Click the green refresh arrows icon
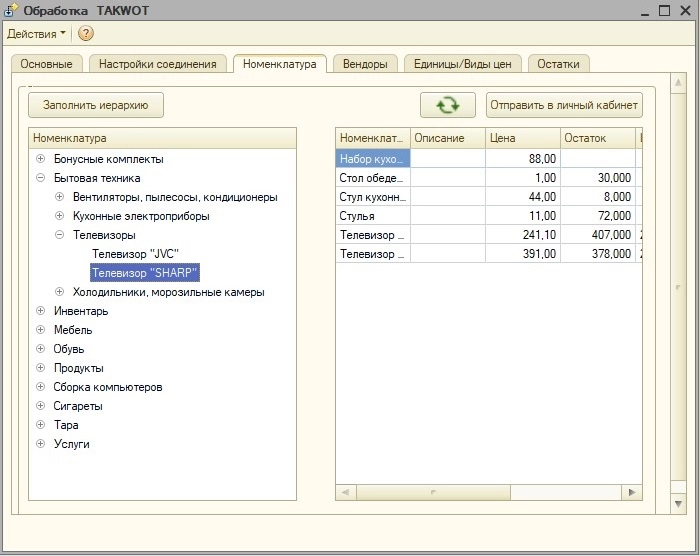700x556 pixels. point(448,105)
